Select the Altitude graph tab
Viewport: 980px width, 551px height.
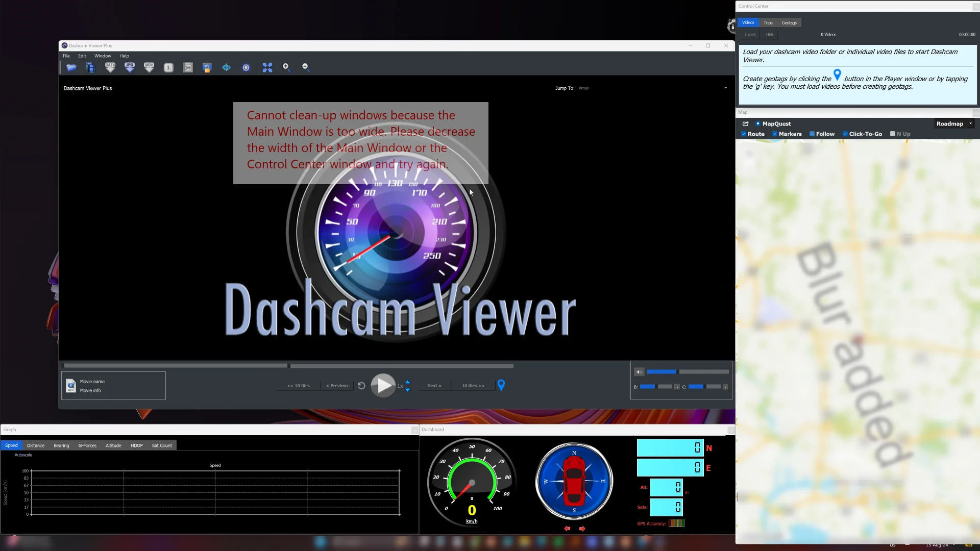point(113,445)
